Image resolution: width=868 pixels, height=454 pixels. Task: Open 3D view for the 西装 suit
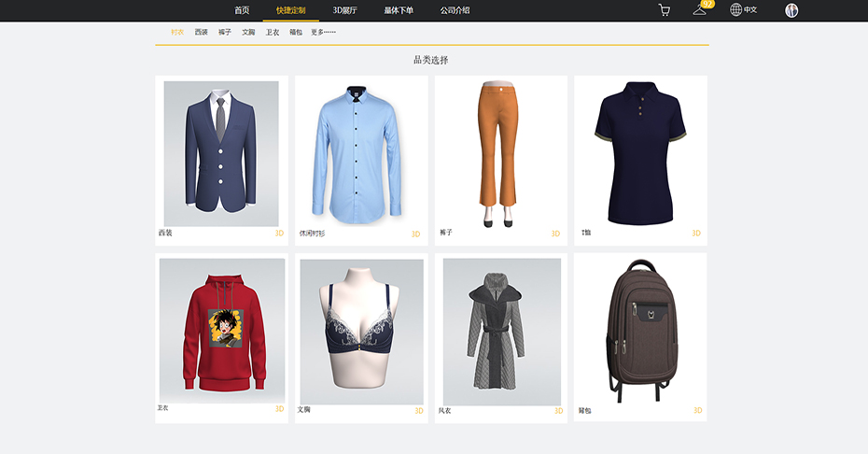click(279, 234)
